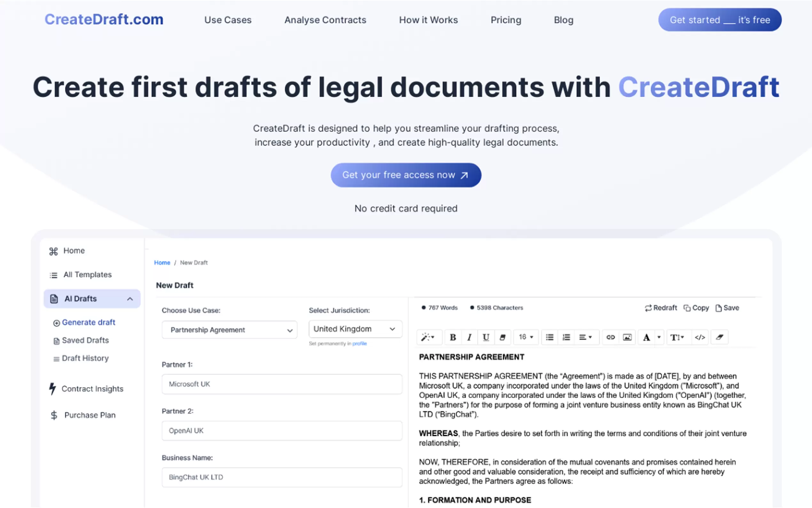812x508 pixels.
Task: Open the Partnership Agreement use case dropdown
Action: [x=229, y=329]
